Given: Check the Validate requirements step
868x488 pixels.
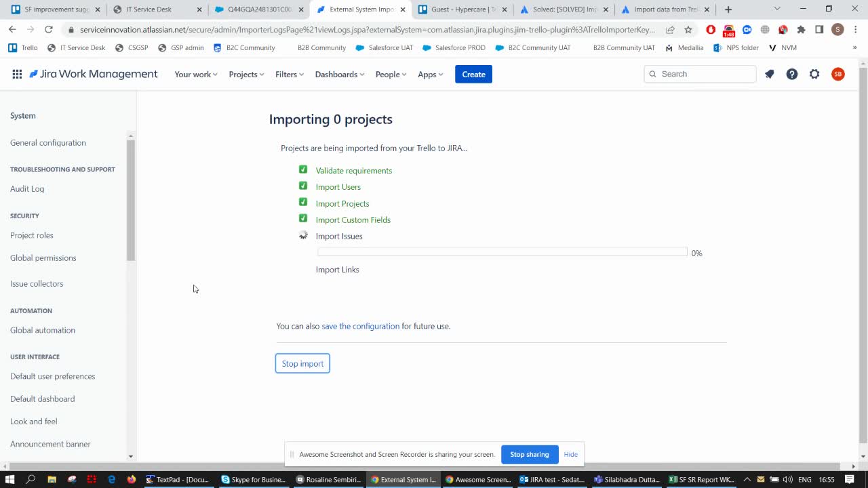Looking at the screenshot, I should [303, 169].
